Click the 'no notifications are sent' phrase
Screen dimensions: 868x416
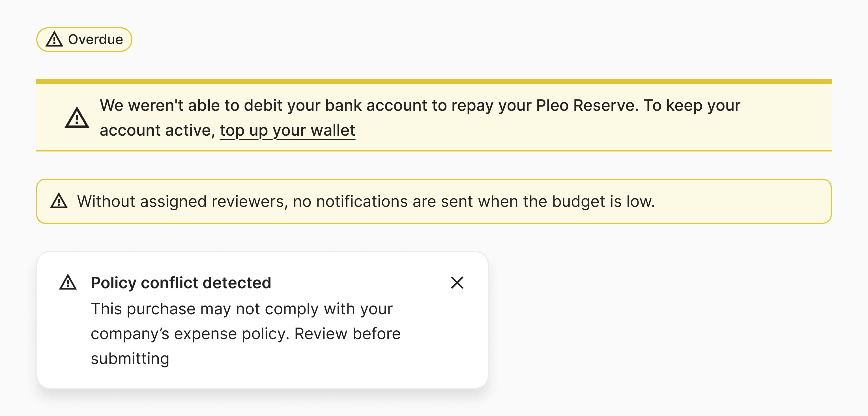coord(367,201)
